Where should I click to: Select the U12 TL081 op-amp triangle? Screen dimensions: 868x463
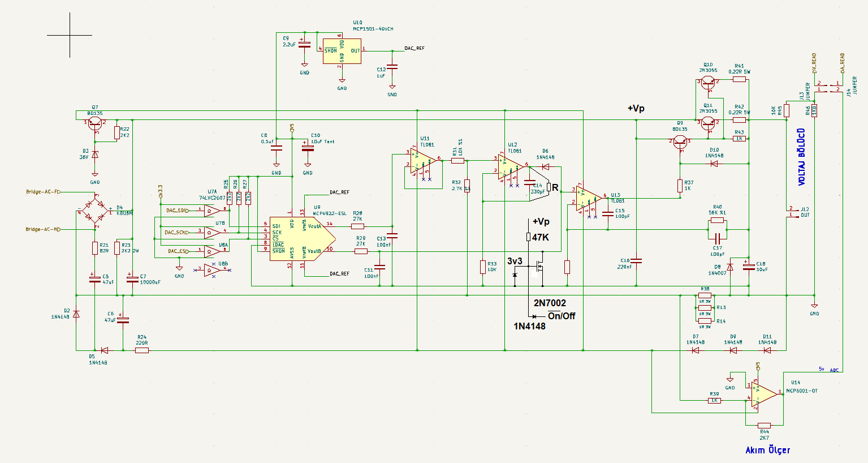coord(511,168)
